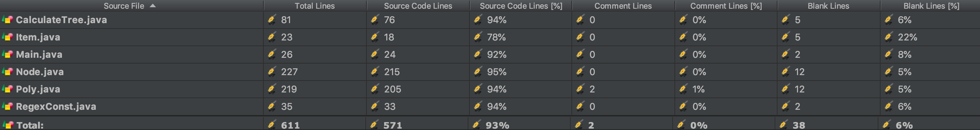Toggle sort arrow on Source File column

[152, 6]
